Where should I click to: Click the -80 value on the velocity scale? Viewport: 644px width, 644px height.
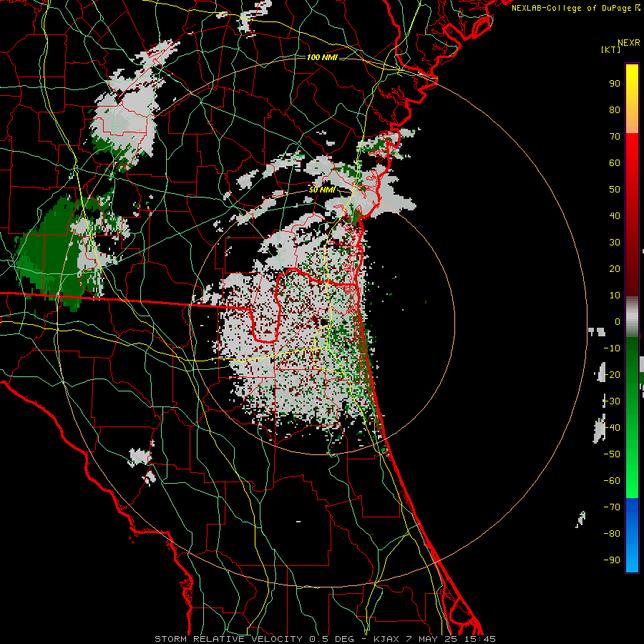coord(612,534)
